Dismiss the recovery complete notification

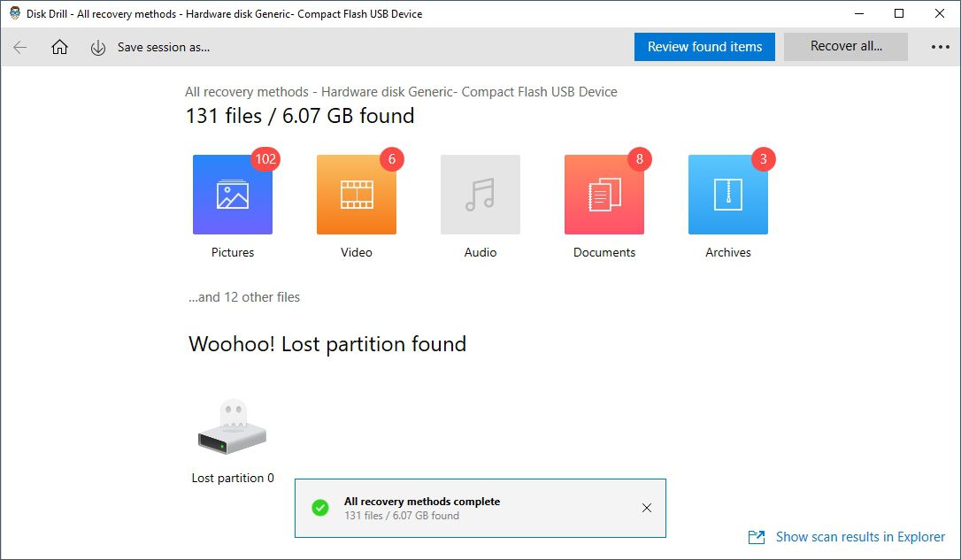[647, 508]
